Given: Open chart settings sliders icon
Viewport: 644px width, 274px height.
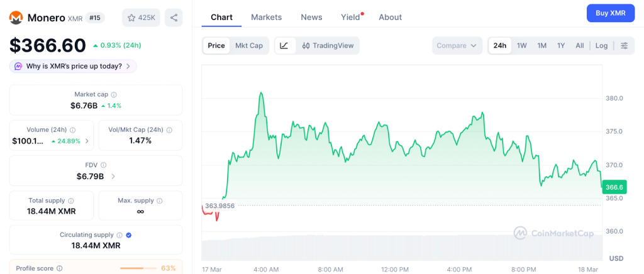Looking at the screenshot, I should (625, 45).
